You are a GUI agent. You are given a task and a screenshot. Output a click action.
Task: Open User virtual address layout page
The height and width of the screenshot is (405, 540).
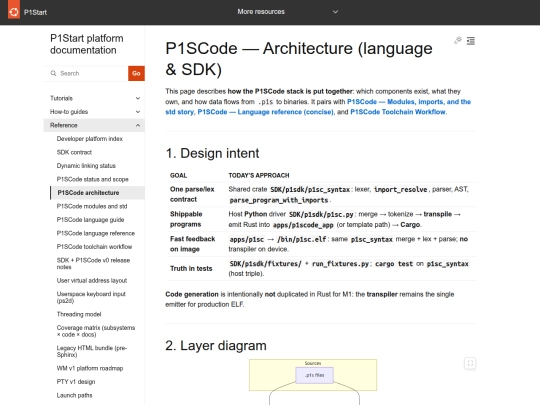point(92,280)
